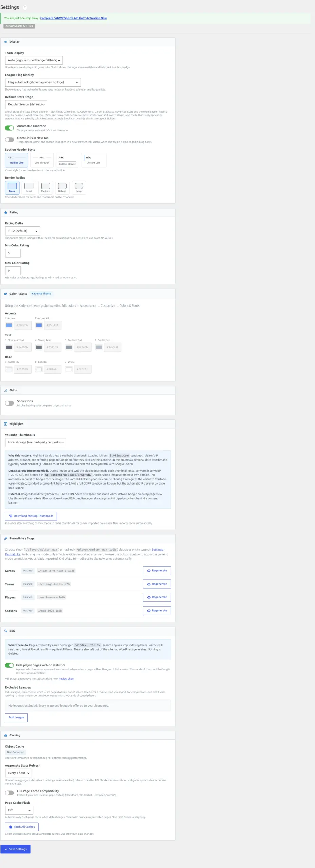The height and width of the screenshot is (868, 315).
Task: Click the help question mark next to Settings
Action: (25, 7)
